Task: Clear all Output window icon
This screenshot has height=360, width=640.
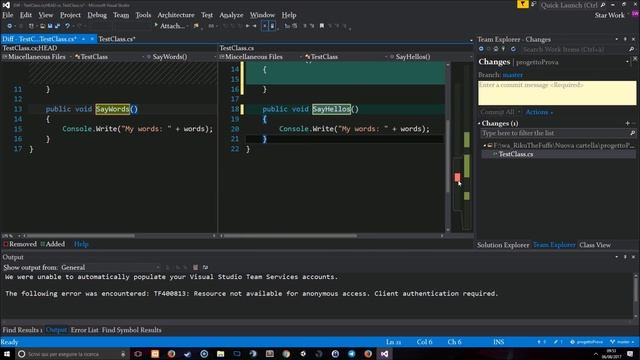Action: 196,267
